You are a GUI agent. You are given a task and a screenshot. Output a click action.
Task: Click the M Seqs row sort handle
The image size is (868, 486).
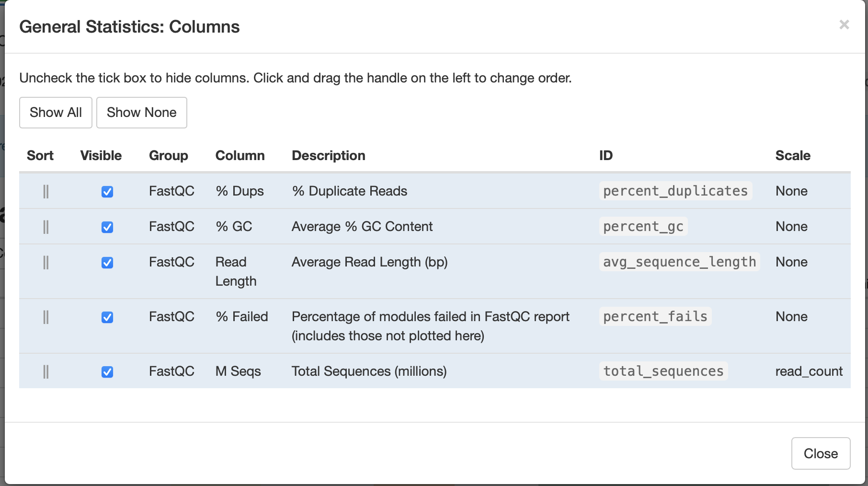(x=46, y=372)
